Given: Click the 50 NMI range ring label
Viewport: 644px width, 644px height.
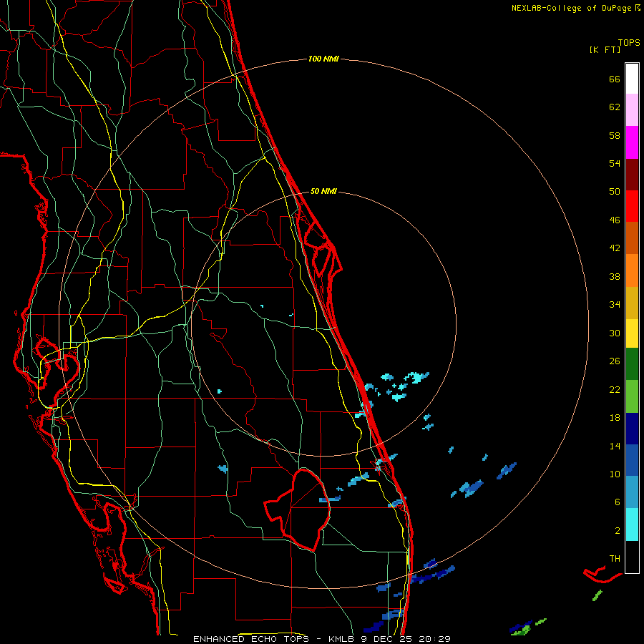Looking at the screenshot, I should [323, 191].
